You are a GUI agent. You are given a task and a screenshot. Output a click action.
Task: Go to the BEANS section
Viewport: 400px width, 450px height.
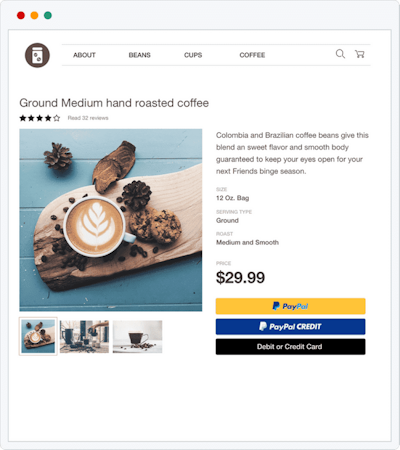tap(140, 55)
